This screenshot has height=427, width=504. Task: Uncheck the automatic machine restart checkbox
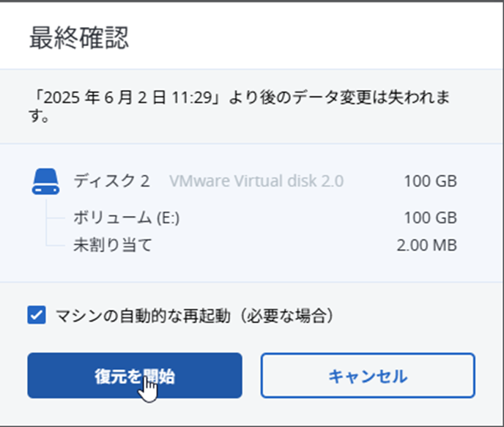tap(36, 316)
